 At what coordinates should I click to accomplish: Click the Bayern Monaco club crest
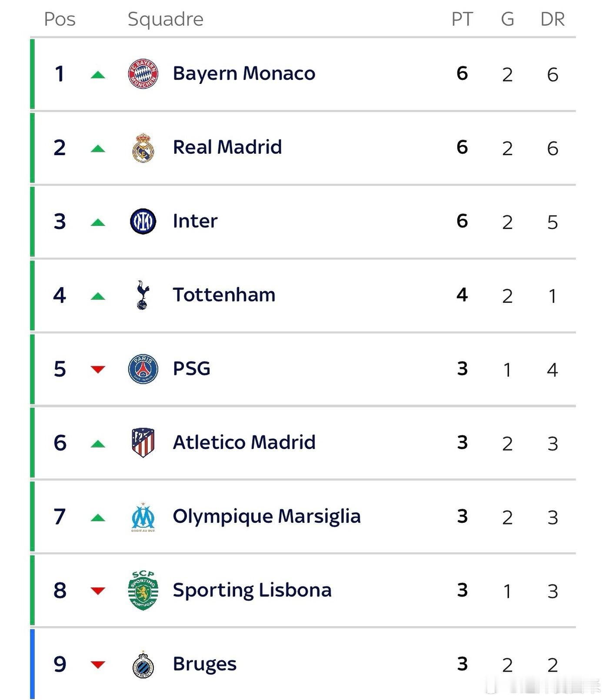coord(143,74)
